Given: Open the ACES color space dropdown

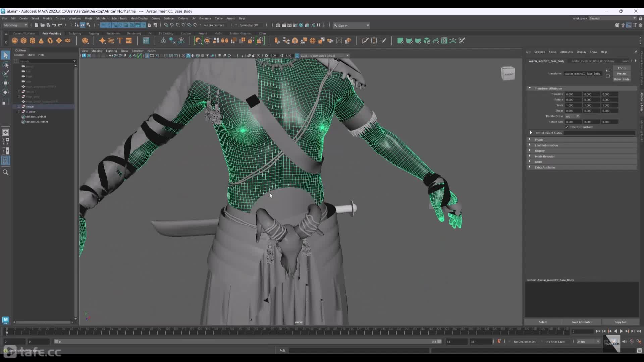Looking at the screenshot, I should click(324, 56).
